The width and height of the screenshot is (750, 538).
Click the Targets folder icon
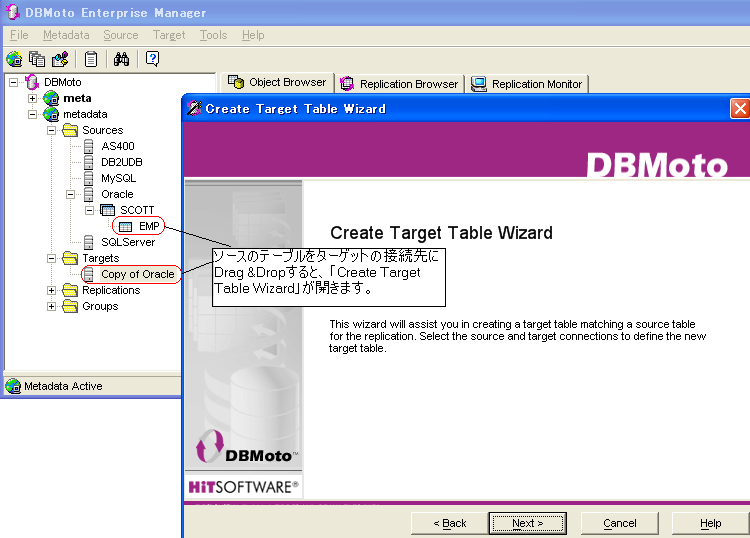tap(70, 258)
